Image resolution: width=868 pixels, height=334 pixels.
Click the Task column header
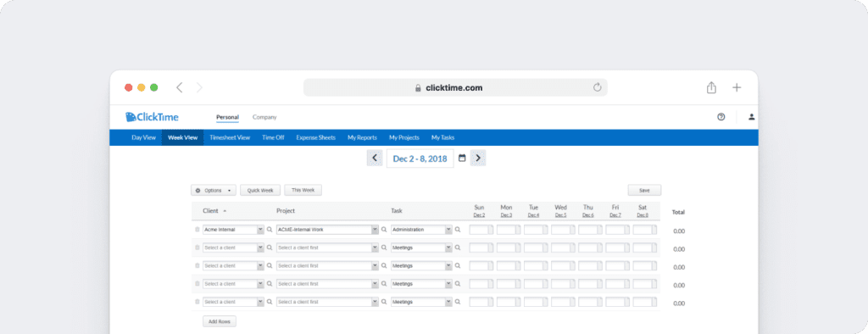[397, 211]
